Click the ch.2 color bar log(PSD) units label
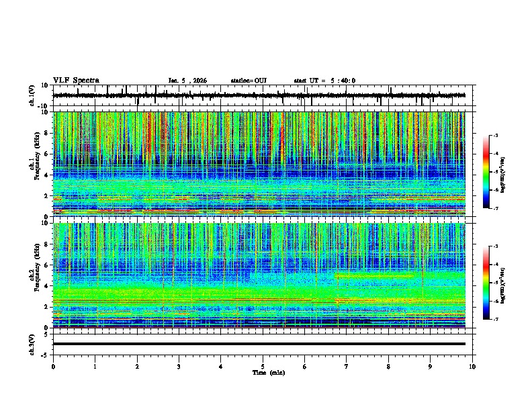 click(x=503, y=285)
